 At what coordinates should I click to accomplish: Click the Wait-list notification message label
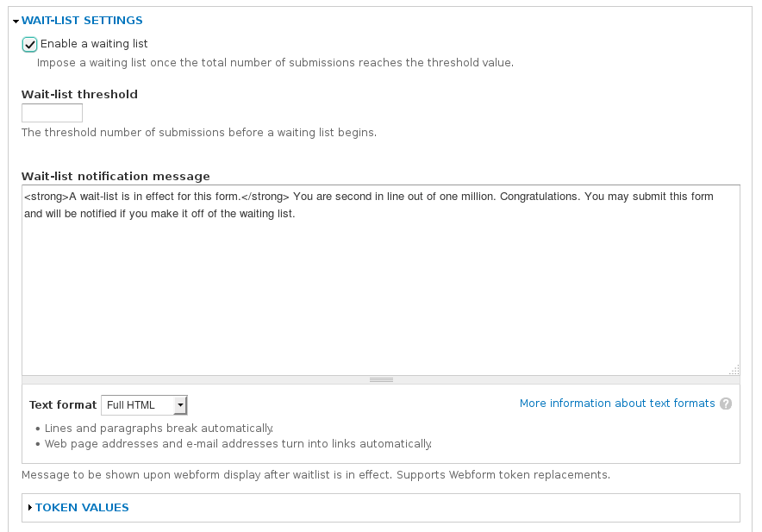pyautogui.click(x=116, y=176)
